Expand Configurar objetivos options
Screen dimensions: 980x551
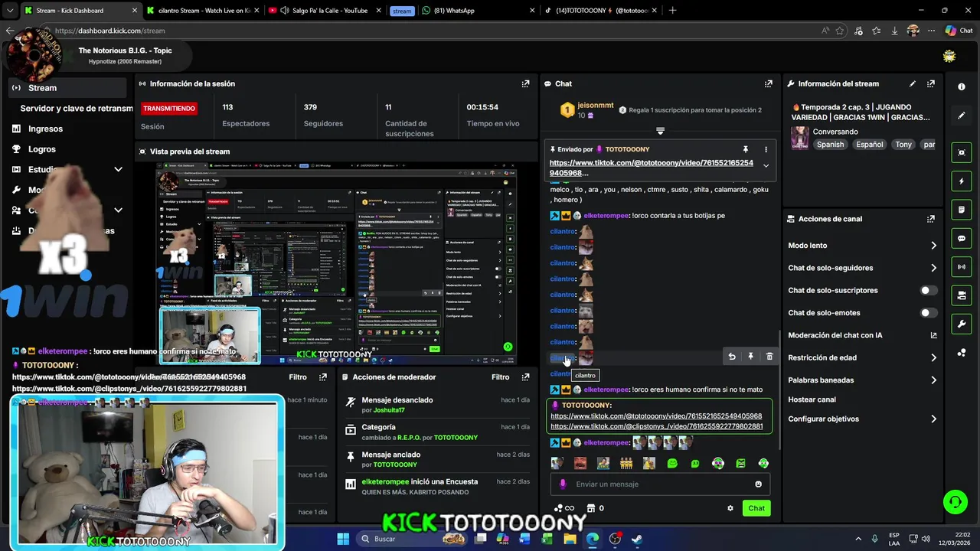[x=933, y=419]
